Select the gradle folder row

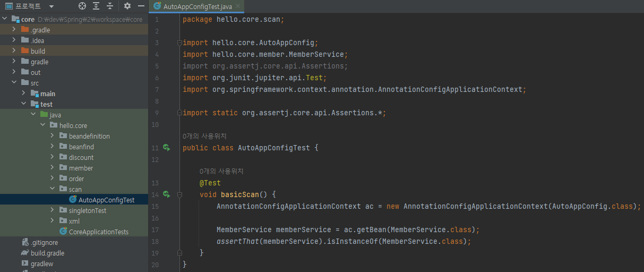(x=74, y=62)
